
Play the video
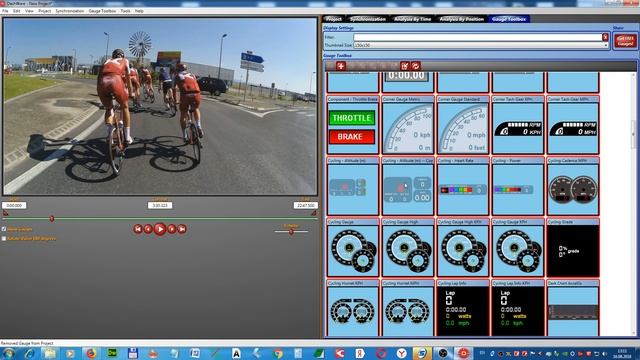(160, 229)
